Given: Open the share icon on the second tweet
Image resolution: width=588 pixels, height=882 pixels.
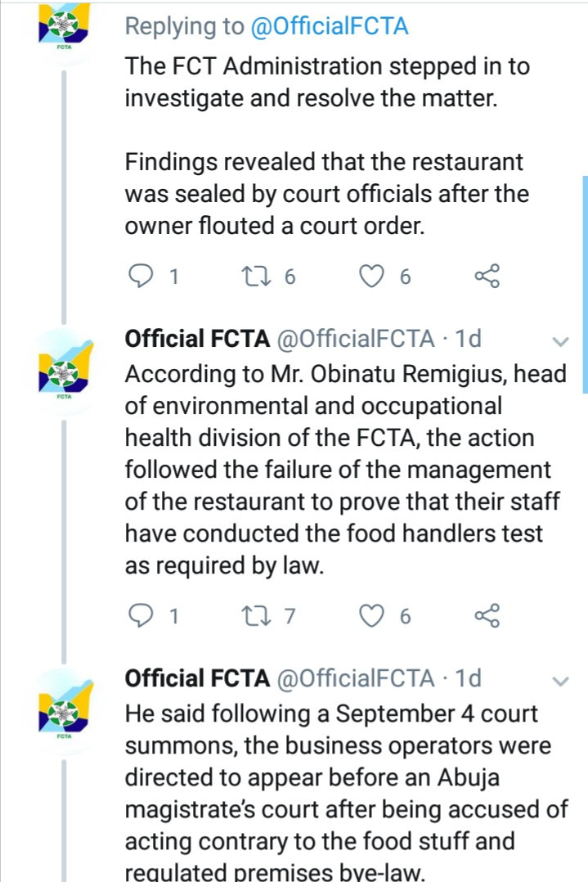Looking at the screenshot, I should coord(487,615).
